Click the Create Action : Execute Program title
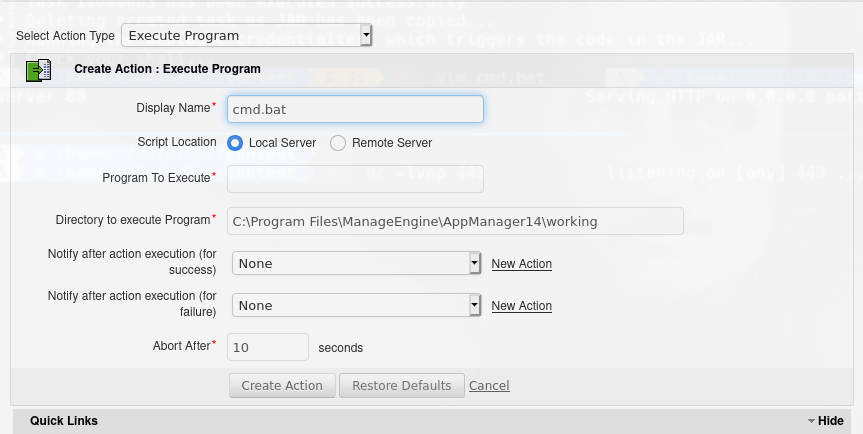This screenshot has height=434, width=863. point(167,70)
